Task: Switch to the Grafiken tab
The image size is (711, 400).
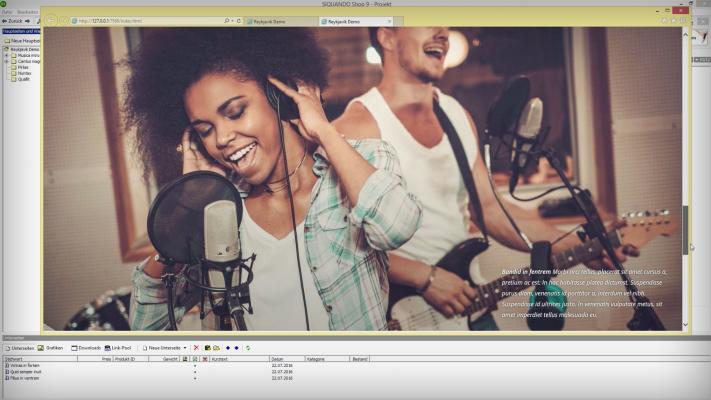Action: pyautogui.click(x=50, y=347)
